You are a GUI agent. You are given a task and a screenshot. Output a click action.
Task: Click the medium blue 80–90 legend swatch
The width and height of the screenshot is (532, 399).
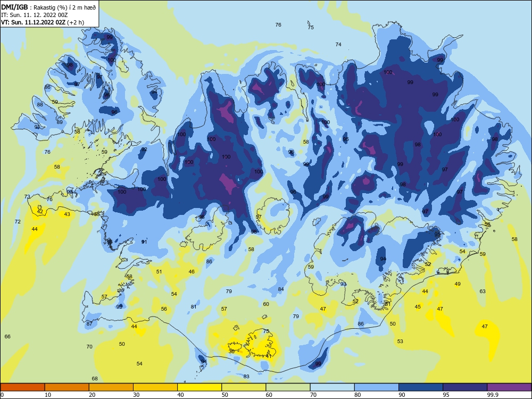[x=376, y=387]
